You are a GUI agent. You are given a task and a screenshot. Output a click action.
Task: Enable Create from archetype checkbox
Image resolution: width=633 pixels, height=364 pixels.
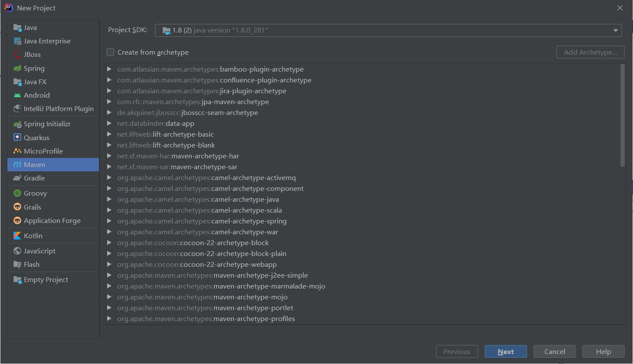(111, 52)
